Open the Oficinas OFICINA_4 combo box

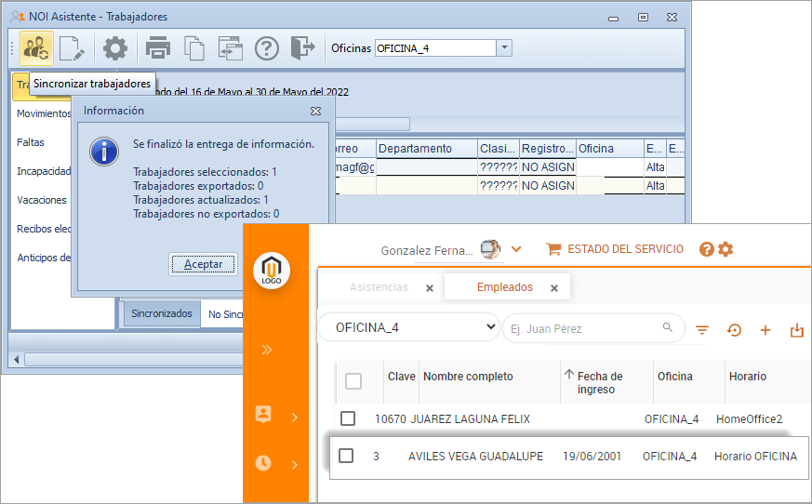pos(503,48)
